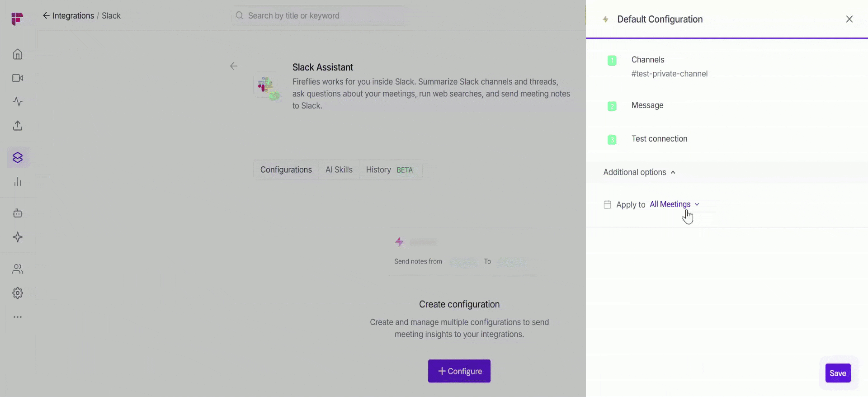Click the Default Configuration title
This screenshot has width=868, height=397.
point(660,19)
